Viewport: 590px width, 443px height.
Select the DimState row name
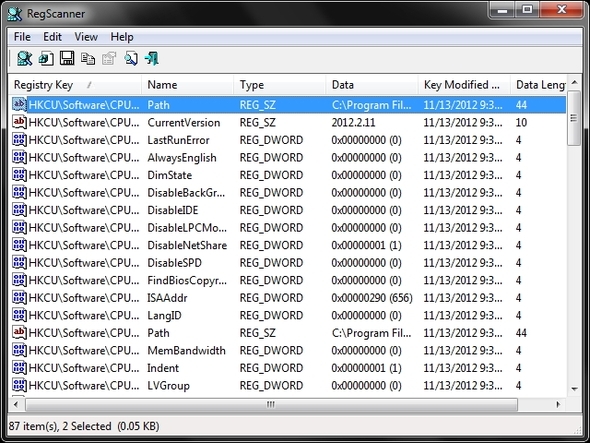[x=169, y=175]
